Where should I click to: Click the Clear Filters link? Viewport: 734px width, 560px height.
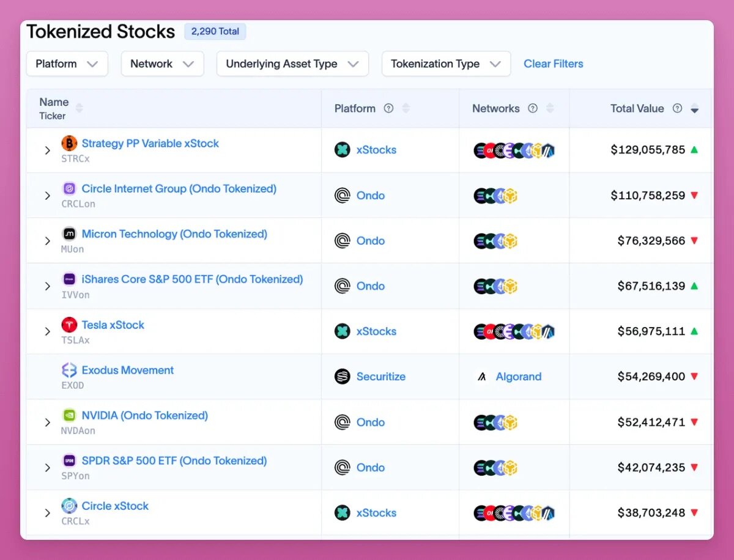point(554,64)
